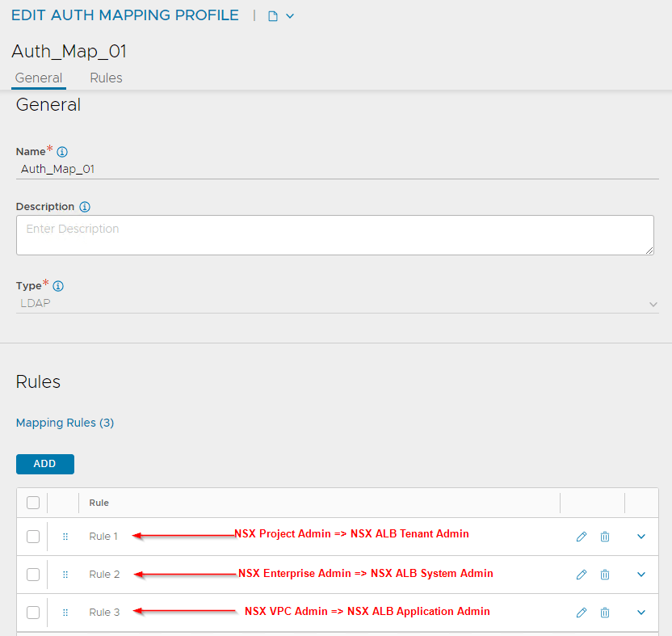Check the Rule 1 checkbox
The width and height of the screenshot is (672, 636).
click(33, 537)
